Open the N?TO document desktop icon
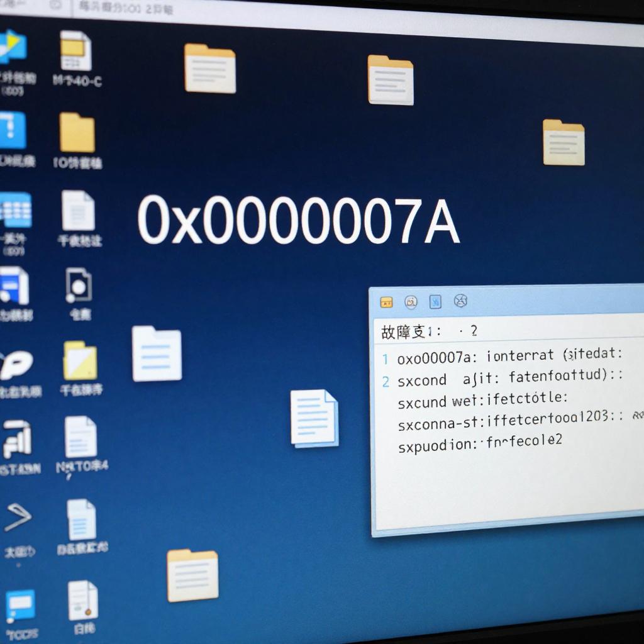The height and width of the screenshot is (644, 644). [80, 436]
